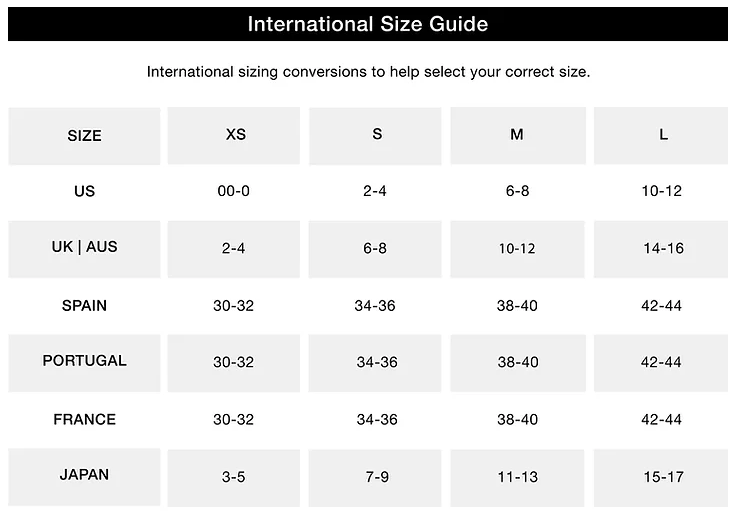Select the PORTUGAL row label

coord(84,361)
